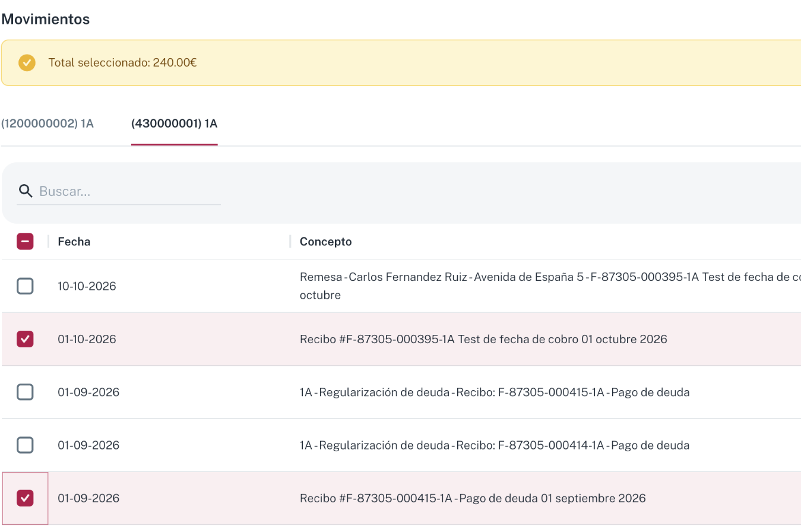Sort by the Concepto column header

pos(326,242)
